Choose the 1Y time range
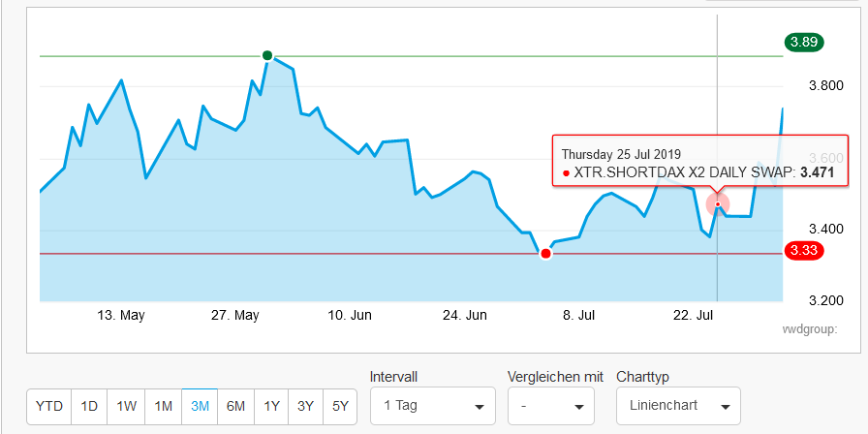Image resolution: width=868 pixels, height=434 pixels. [x=271, y=407]
